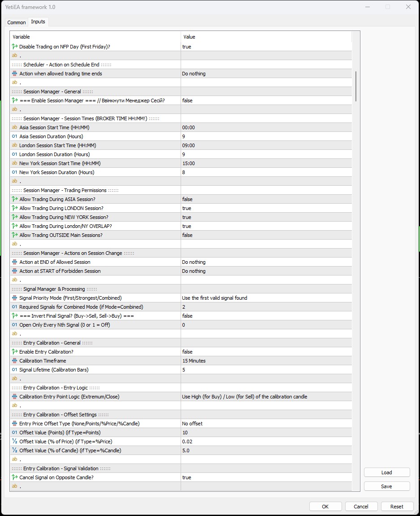420x516 pixels.
Task: Click the boolean icon beside Allow Trading During ASIA Session
Action: click(14, 199)
